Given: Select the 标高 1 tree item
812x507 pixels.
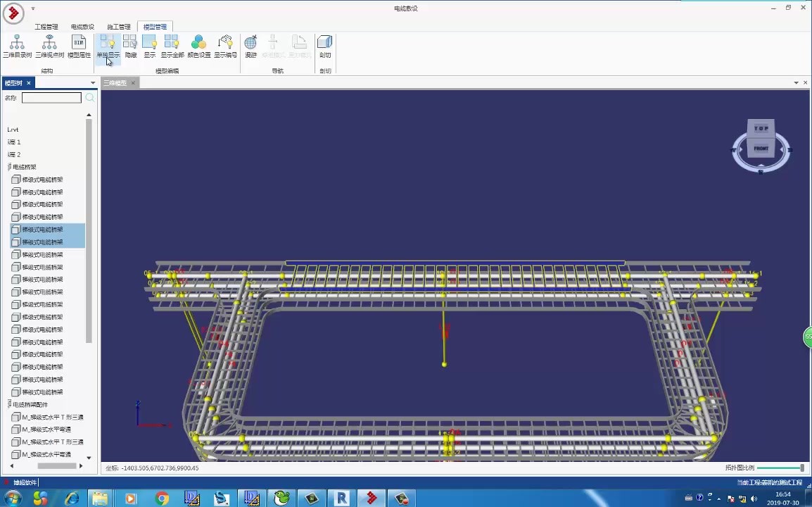Looking at the screenshot, I should [x=14, y=142].
